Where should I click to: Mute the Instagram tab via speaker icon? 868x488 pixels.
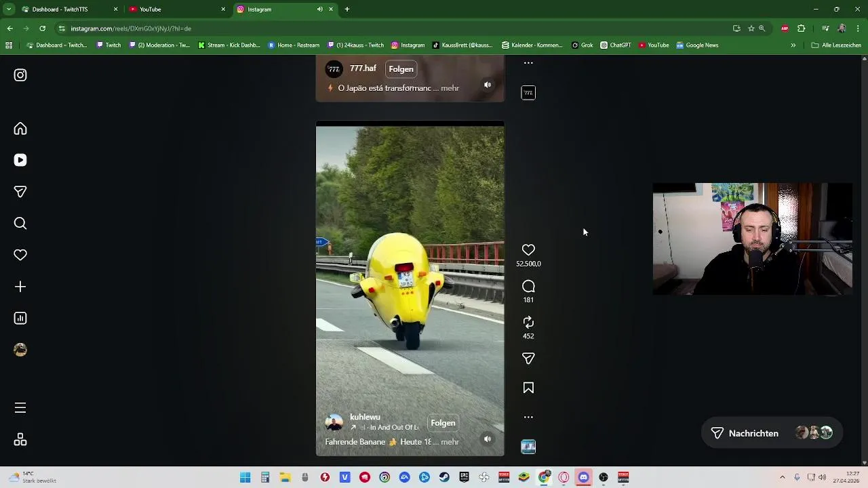319,9
